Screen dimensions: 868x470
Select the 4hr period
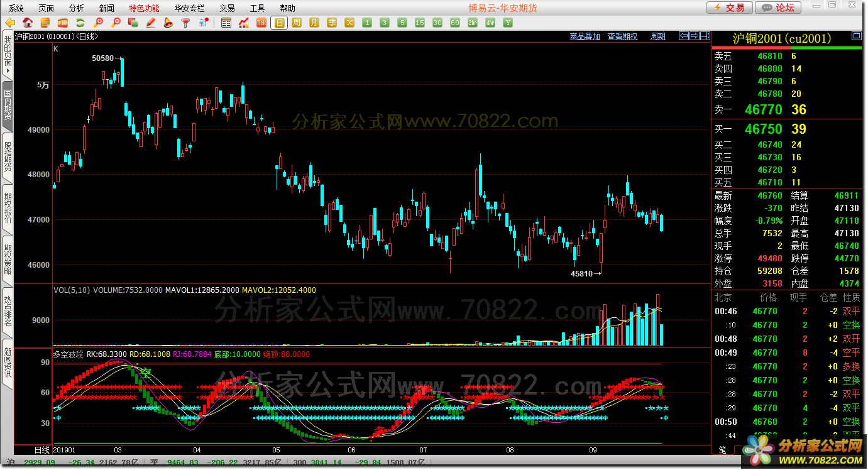pyautogui.click(x=490, y=23)
